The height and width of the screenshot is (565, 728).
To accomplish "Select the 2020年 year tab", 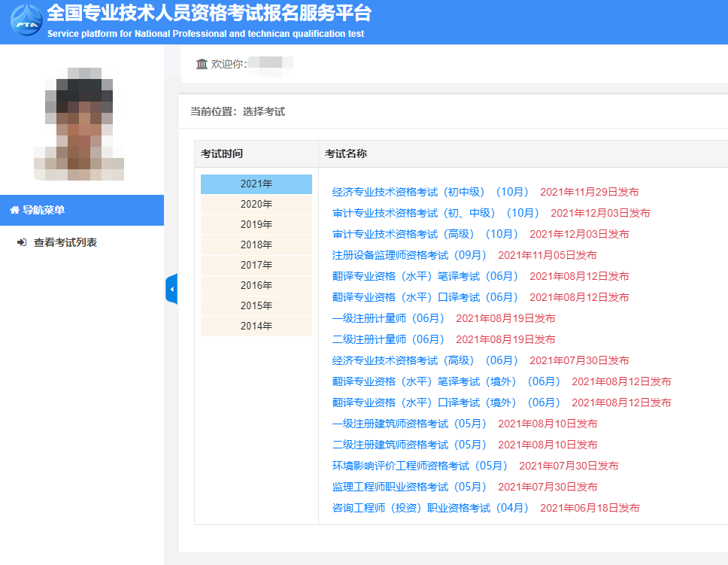I will (x=256, y=205).
